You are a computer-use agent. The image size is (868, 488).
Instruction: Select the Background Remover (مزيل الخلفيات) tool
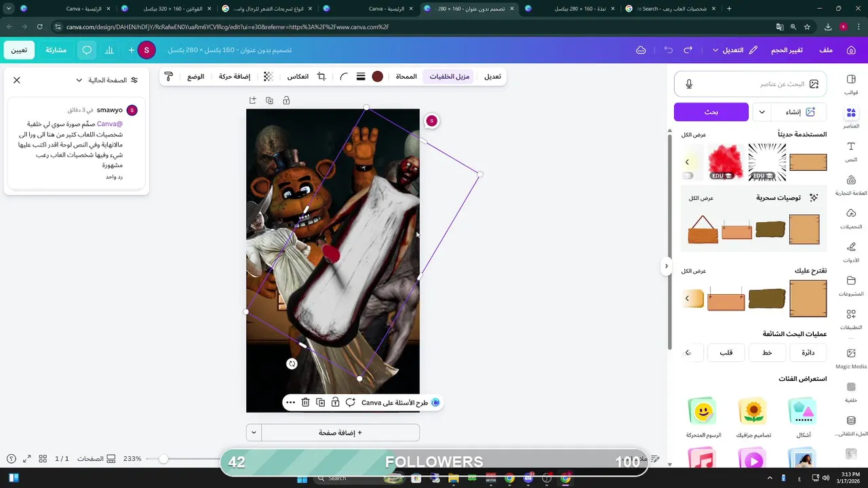click(450, 77)
